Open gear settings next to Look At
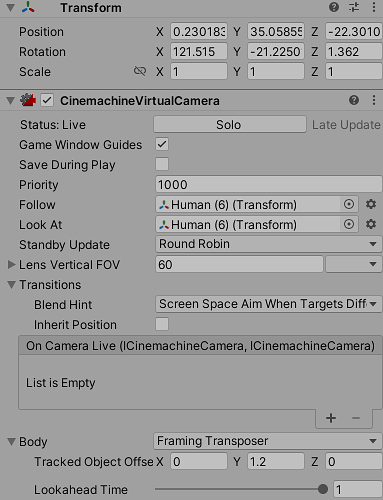 point(371,224)
